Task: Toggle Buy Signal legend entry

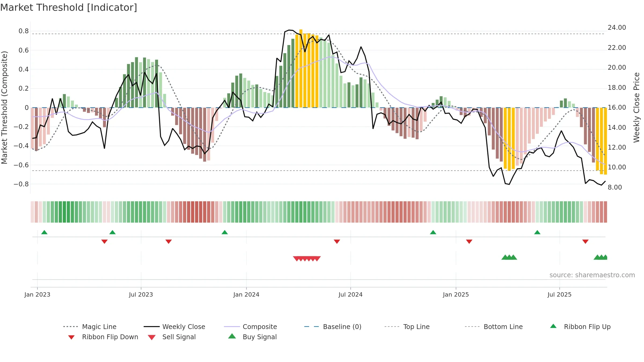Action: 252,337
